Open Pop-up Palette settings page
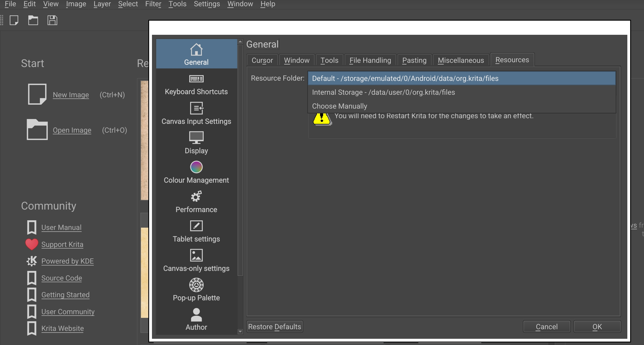 tap(196, 290)
